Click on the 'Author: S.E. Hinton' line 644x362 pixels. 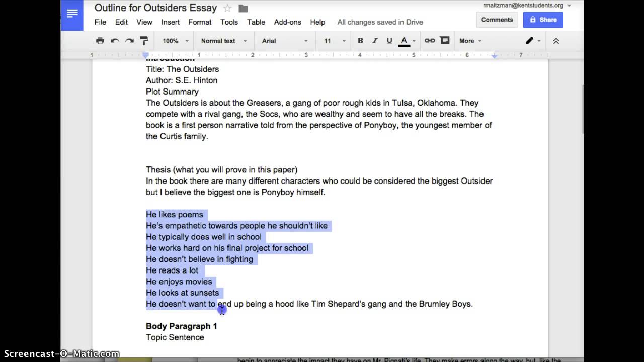(x=182, y=80)
